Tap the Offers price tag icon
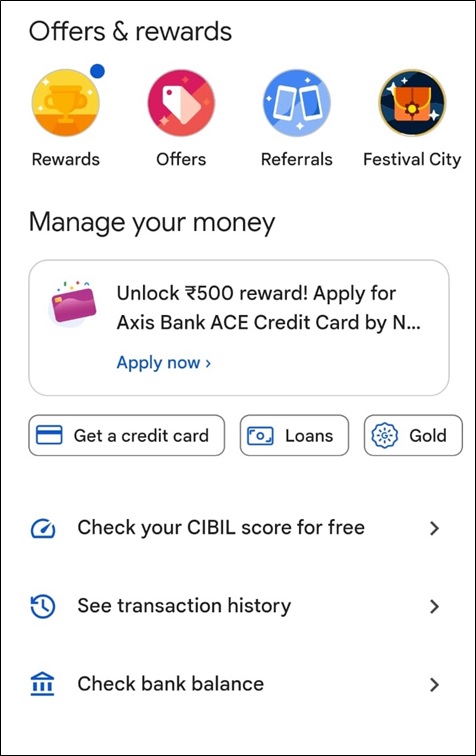This screenshot has width=476, height=756. [x=181, y=103]
